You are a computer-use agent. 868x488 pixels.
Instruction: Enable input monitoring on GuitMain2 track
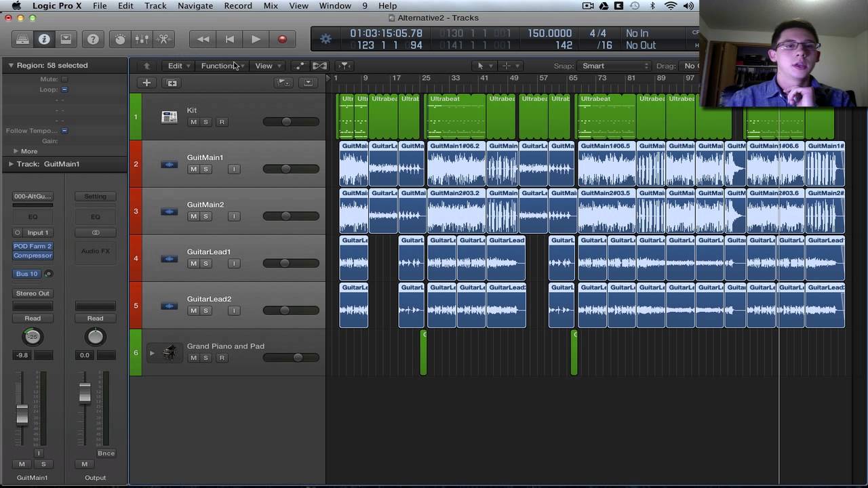coord(234,216)
